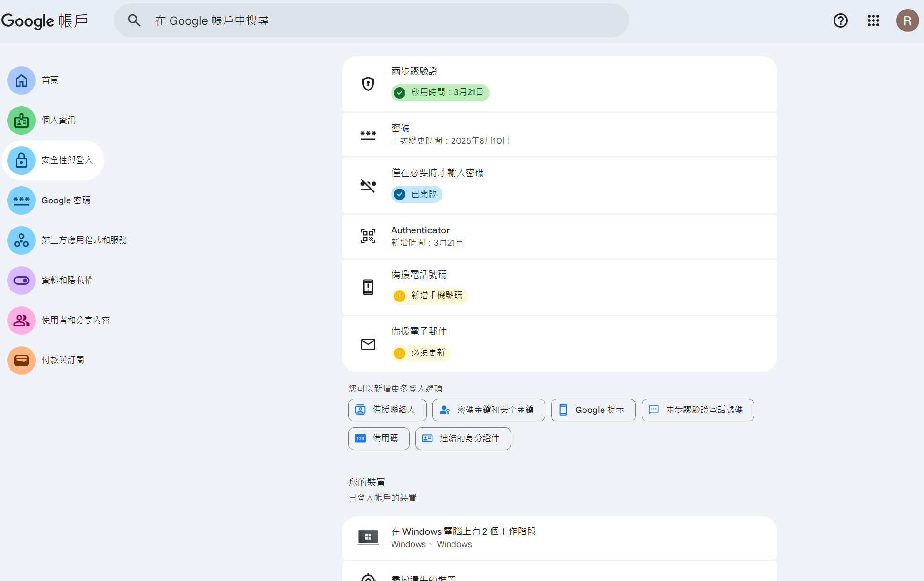Click the help question mark icon
This screenshot has height=581, width=924.
[840, 20]
